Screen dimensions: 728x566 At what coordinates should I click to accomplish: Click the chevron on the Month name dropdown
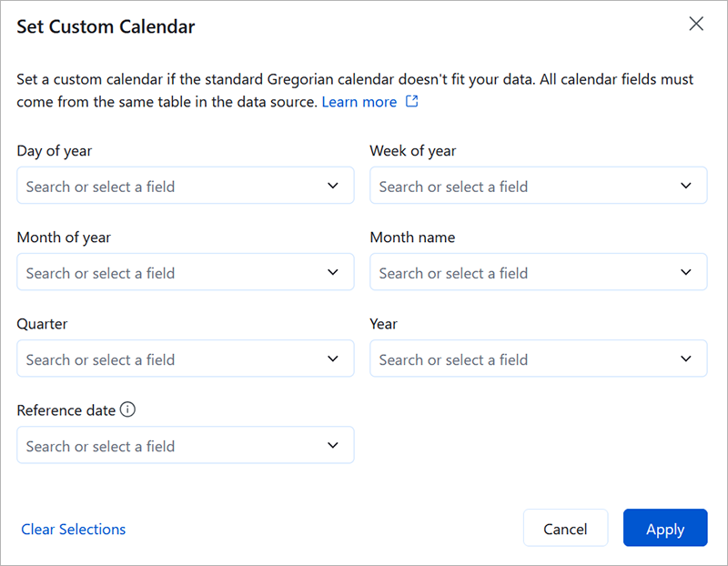click(x=688, y=271)
